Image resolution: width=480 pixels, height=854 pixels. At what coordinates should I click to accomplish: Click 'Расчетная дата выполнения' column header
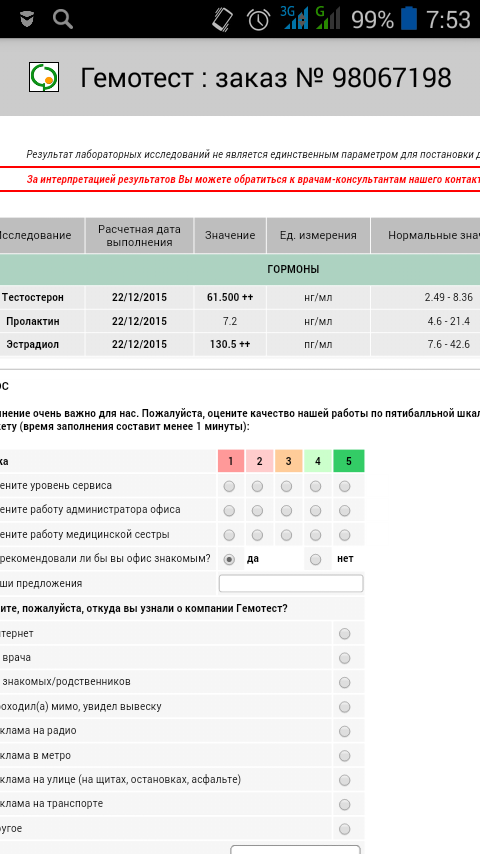[139, 236]
